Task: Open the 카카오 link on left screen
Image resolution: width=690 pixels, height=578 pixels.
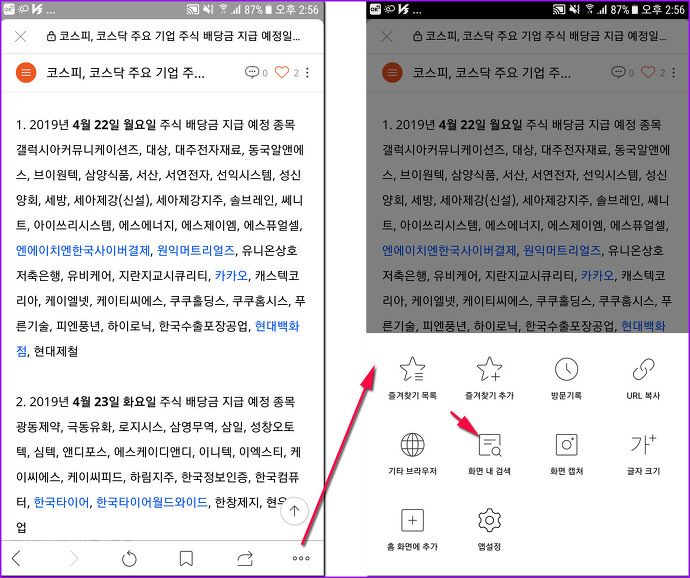Action: point(231,276)
